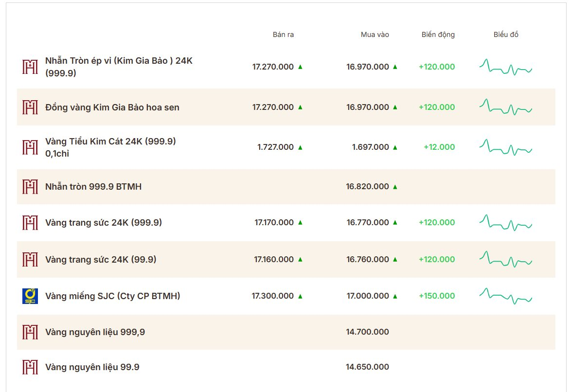
Task: Click the logo beside "Đồng vàng Kim Gia Bảo hoa sen"
Action: (x=30, y=107)
